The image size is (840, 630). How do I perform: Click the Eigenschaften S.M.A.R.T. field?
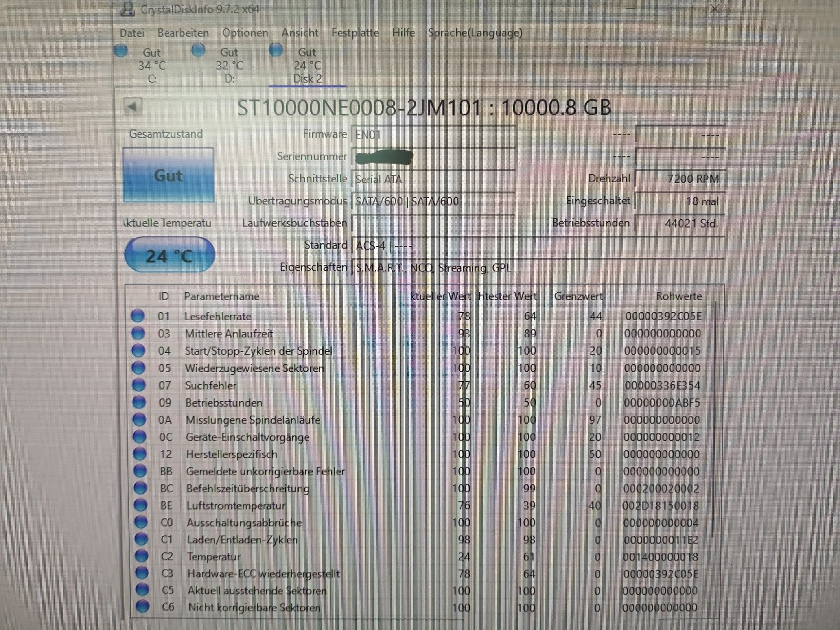pyautogui.click(x=538, y=268)
